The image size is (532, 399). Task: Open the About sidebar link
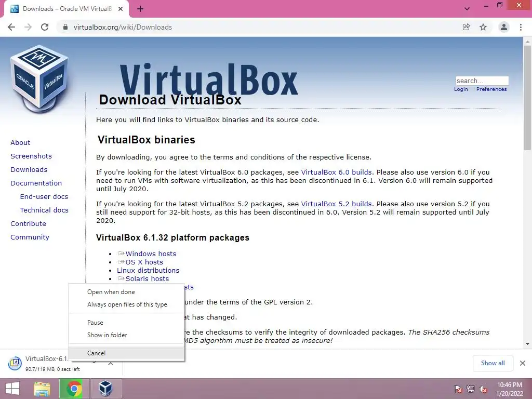click(x=20, y=142)
